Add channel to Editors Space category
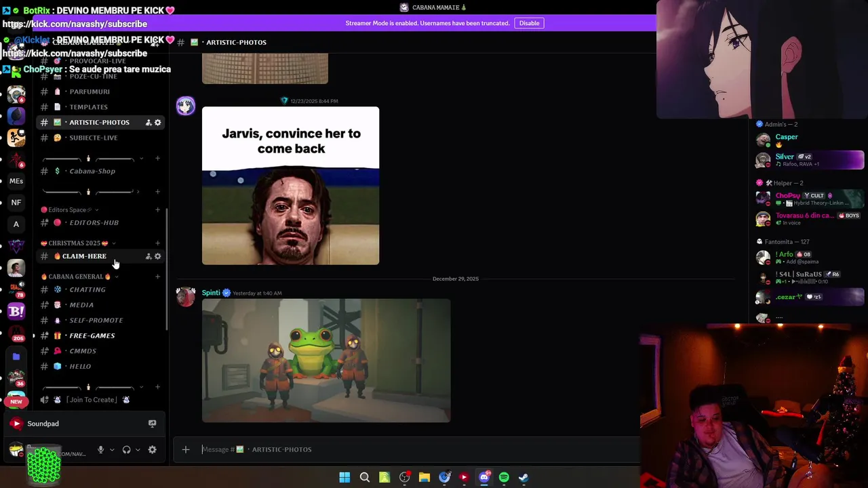Viewport: 868px width, 488px height. [x=157, y=210]
